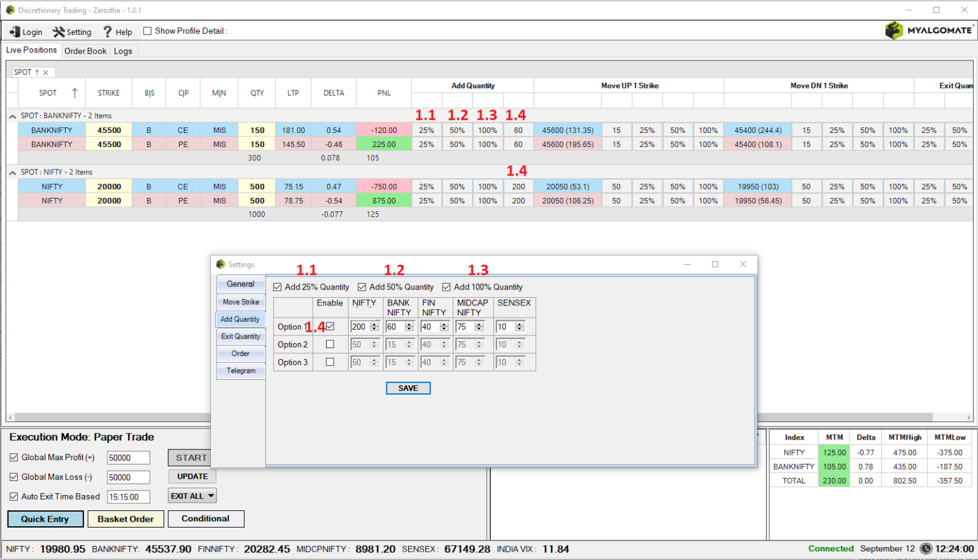The width and height of the screenshot is (978, 560).
Task: Click the sort arrow on the SPOT column
Action: [74, 92]
